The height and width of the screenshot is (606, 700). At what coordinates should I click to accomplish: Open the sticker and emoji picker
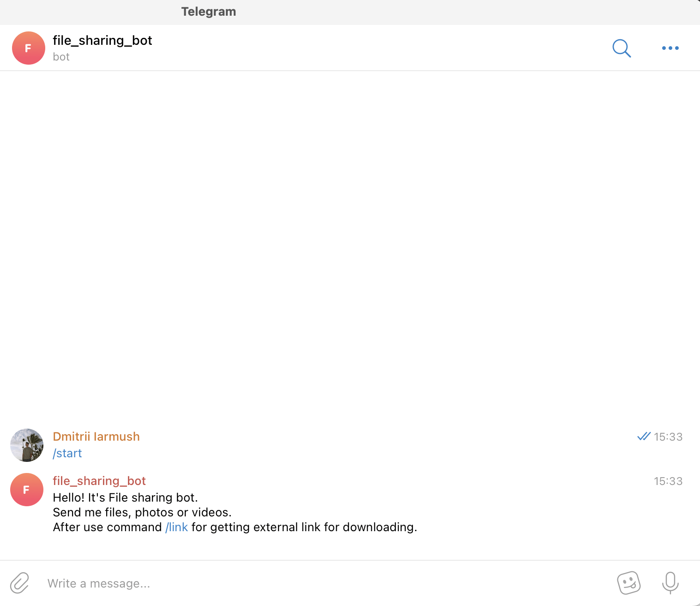pos(629,583)
